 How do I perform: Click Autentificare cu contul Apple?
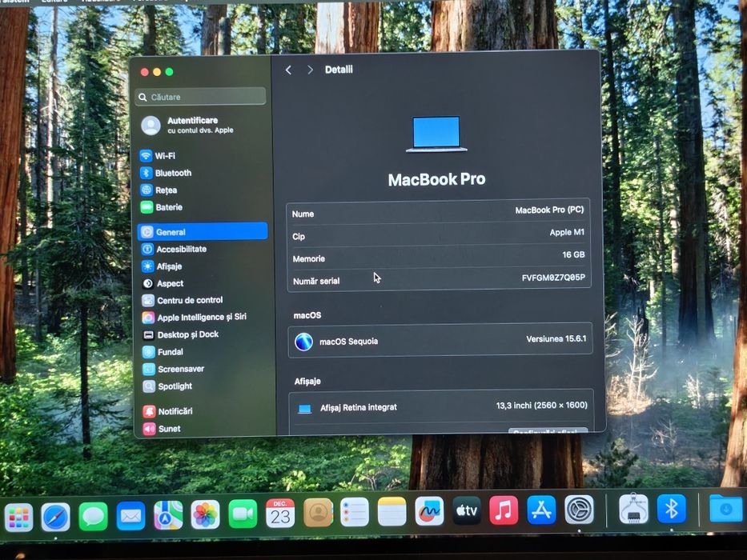pyautogui.click(x=187, y=126)
